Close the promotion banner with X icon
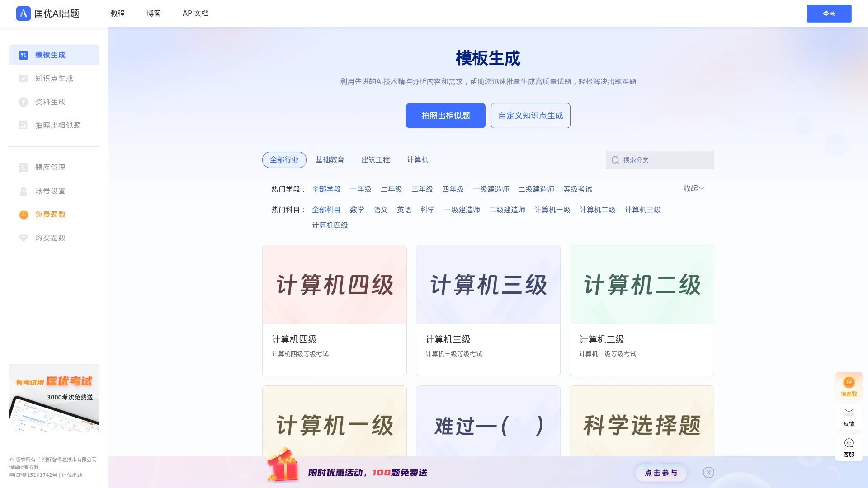 (708, 472)
